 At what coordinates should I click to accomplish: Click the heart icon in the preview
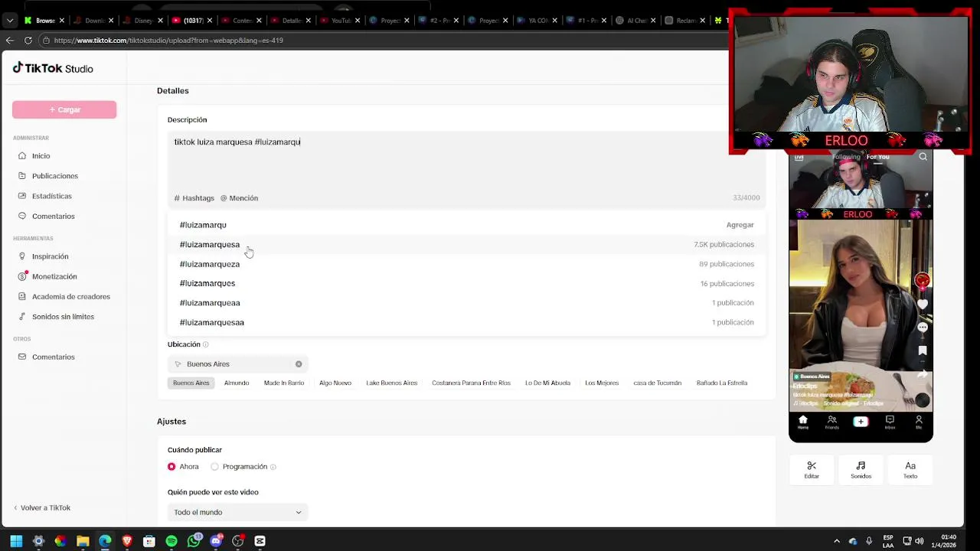click(x=923, y=305)
